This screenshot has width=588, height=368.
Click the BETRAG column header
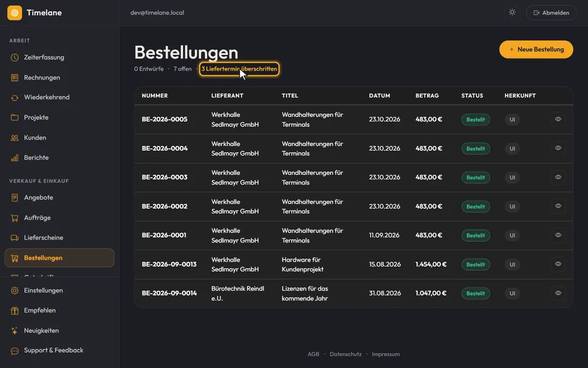click(427, 96)
